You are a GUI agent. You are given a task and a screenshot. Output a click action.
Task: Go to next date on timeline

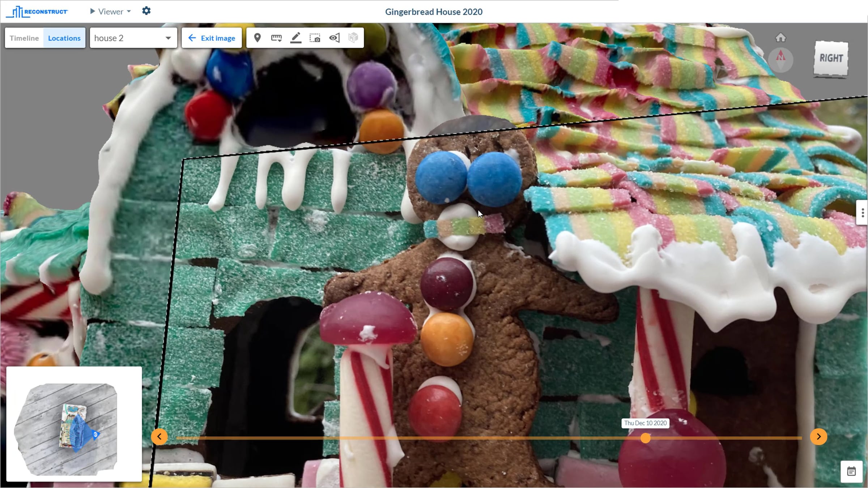[819, 437]
